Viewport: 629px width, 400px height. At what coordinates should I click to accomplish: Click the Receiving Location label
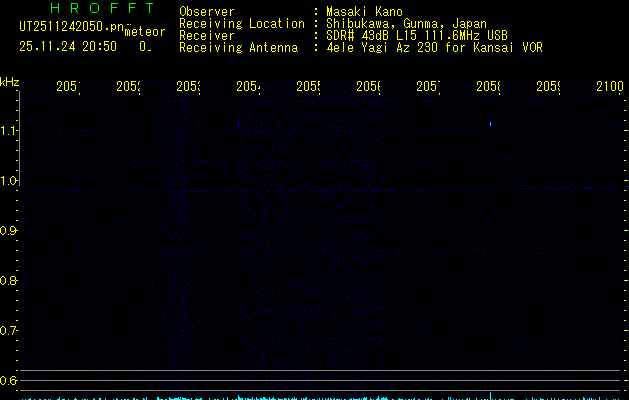pos(242,24)
